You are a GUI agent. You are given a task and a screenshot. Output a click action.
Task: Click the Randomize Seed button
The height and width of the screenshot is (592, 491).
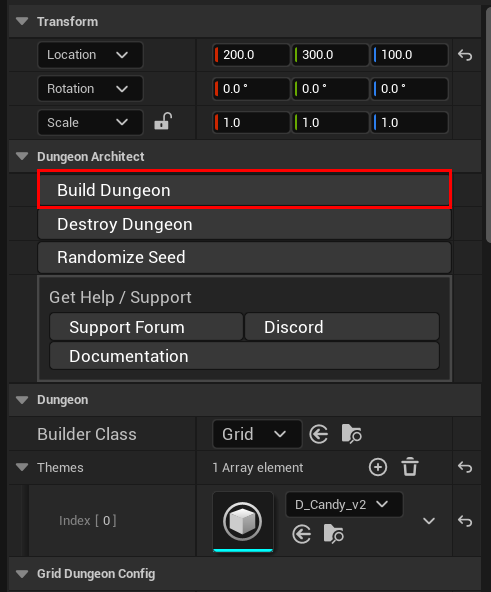(x=244, y=257)
